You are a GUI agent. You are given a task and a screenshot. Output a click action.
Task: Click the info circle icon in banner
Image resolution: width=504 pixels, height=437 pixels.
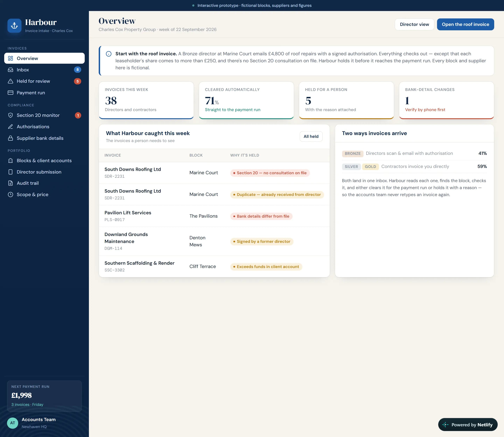coord(109,54)
